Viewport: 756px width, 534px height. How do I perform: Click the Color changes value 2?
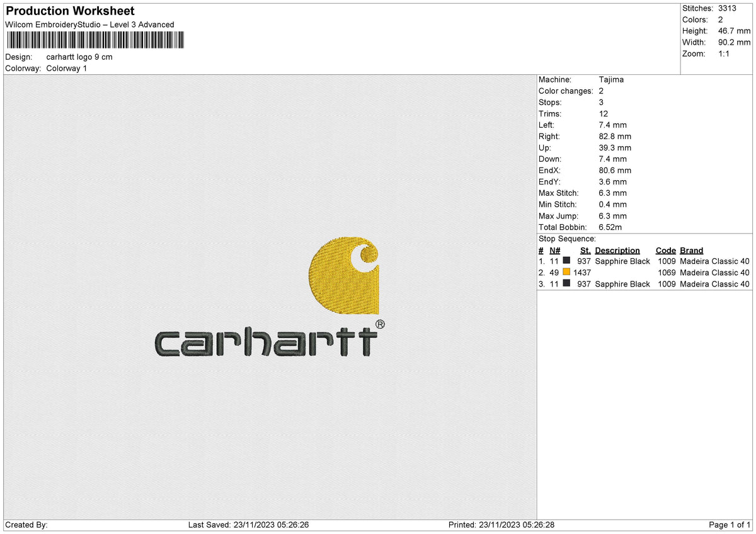601,91
